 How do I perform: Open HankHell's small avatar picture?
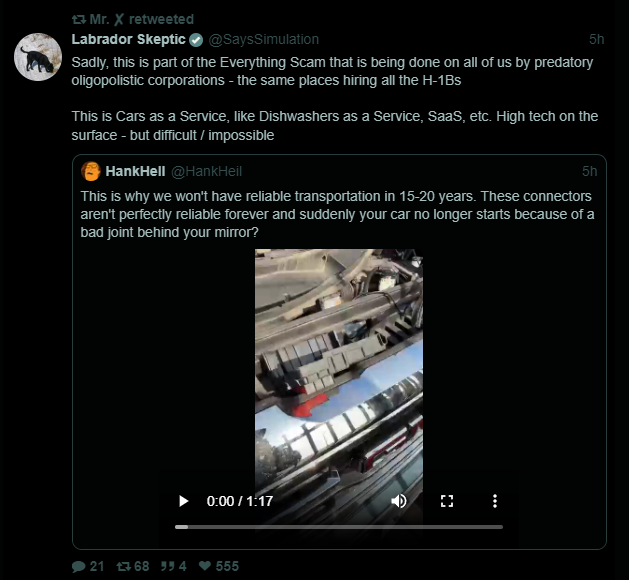[x=91, y=171]
